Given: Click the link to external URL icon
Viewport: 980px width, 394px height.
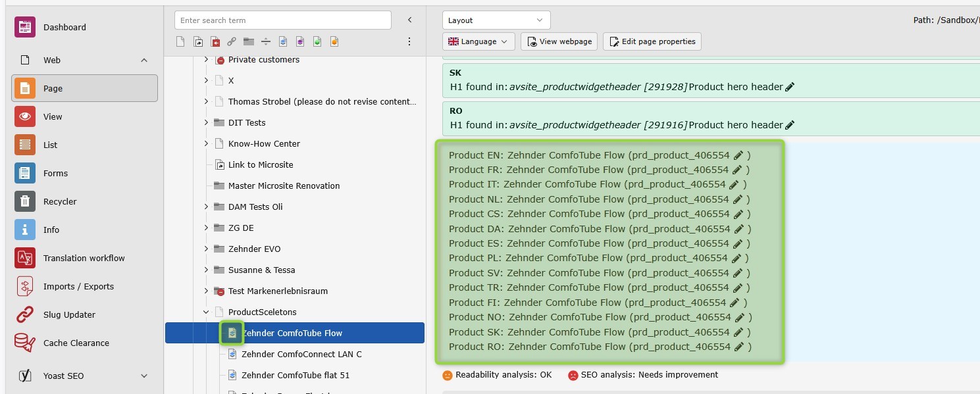Looking at the screenshot, I should tap(232, 41).
